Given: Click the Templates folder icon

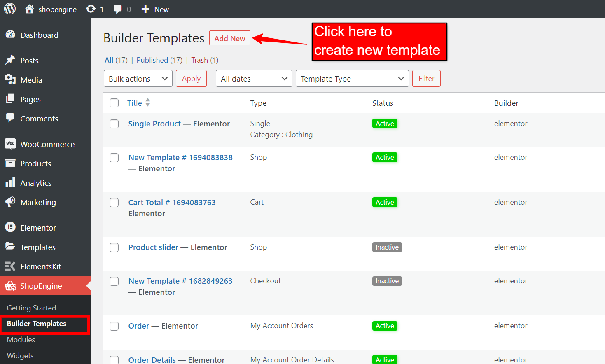Looking at the screenshot, I should pos(10,246).
